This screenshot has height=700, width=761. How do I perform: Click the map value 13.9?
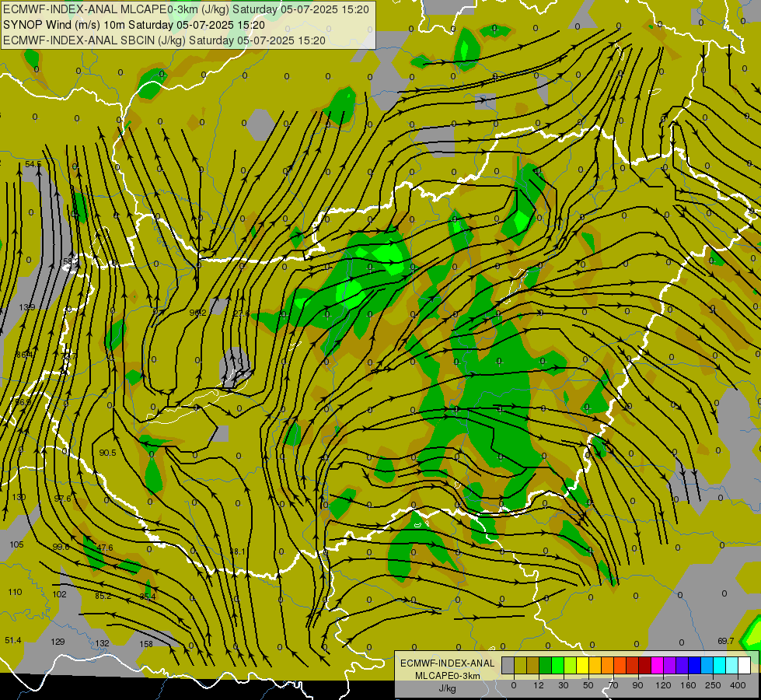pos(27,307)
